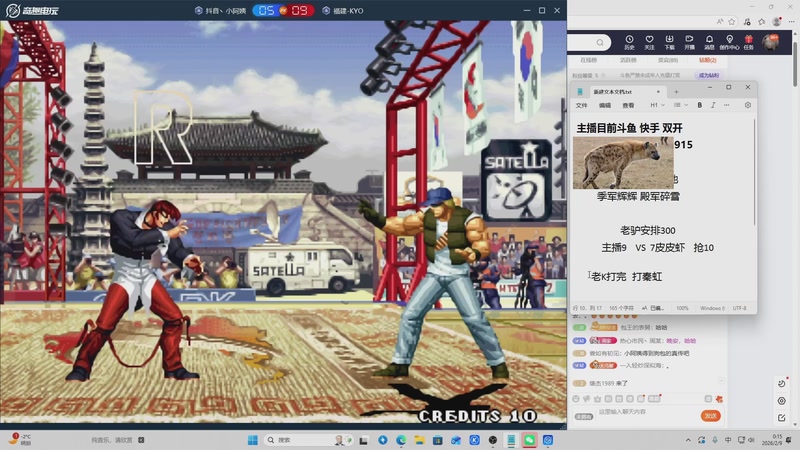Viewport: 800px width, 450px height.
Task: Open the weather widget on taskbar
Action: point(20,440)
